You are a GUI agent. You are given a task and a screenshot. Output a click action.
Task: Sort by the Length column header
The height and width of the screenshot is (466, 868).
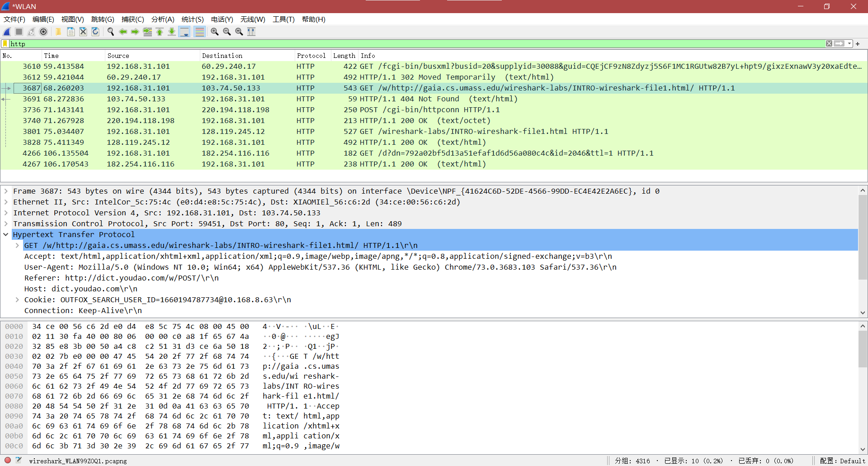pos(344,56)
